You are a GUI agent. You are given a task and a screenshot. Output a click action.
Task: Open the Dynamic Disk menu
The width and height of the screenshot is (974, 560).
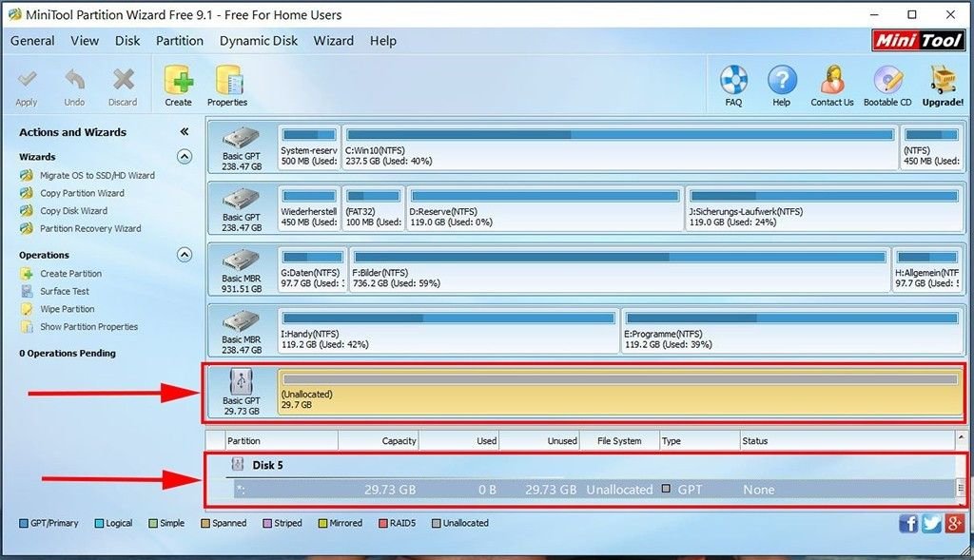point(259,41)
